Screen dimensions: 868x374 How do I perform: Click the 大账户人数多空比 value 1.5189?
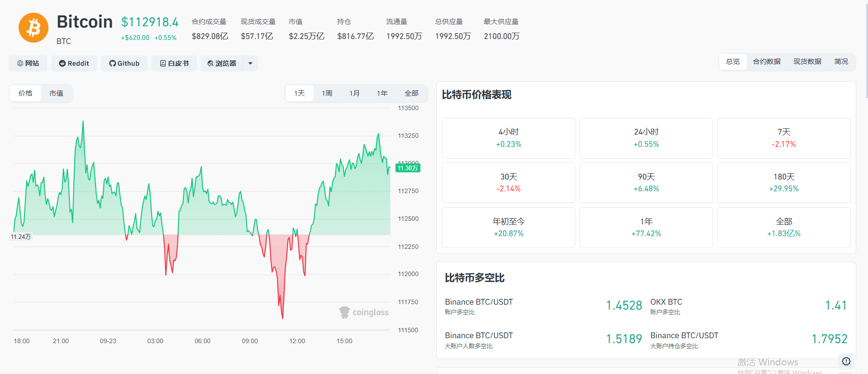[624, 339]
